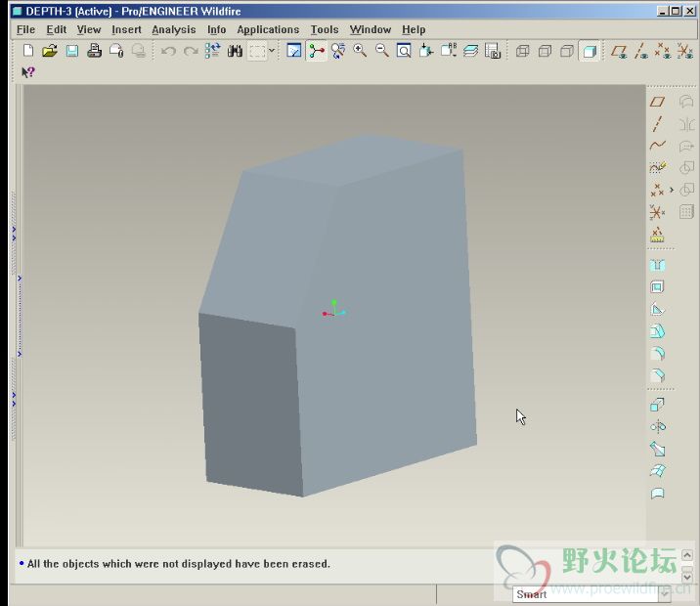This screenshot has height=606, width=700.
Task: Switch to No Hidden display
Action: coord(567,51)
